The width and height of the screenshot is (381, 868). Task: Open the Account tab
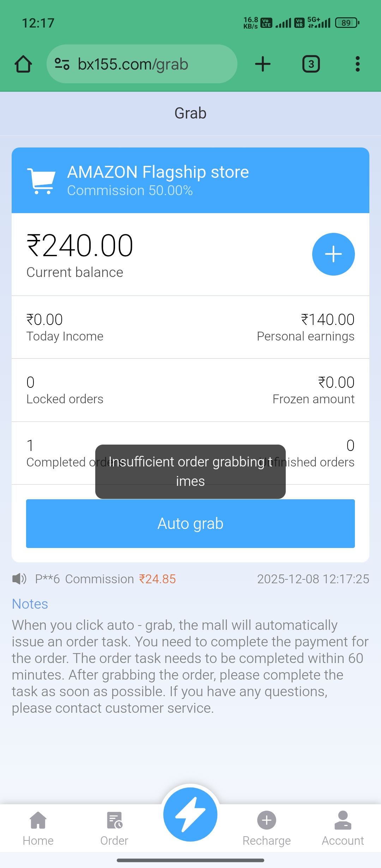tap(343, 828)
